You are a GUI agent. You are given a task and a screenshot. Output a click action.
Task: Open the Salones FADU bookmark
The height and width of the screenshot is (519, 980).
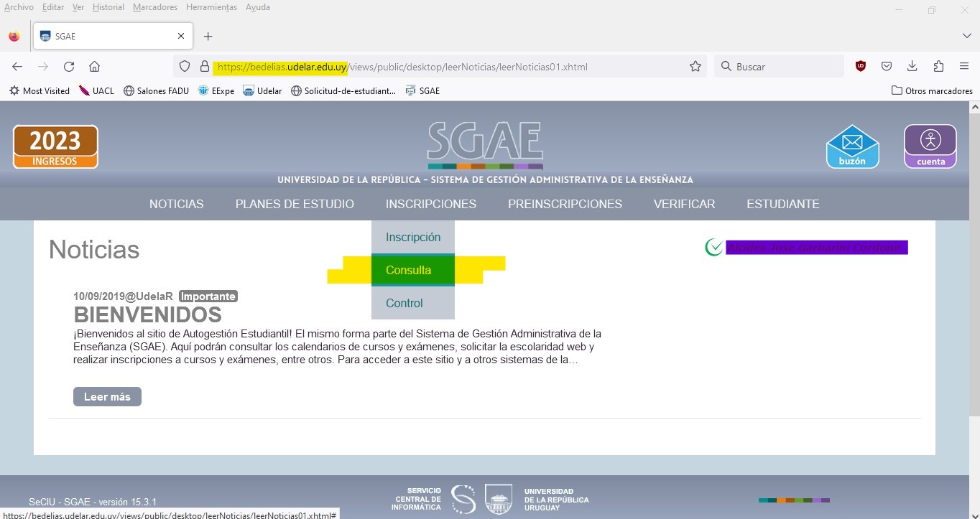click(157, 91)
